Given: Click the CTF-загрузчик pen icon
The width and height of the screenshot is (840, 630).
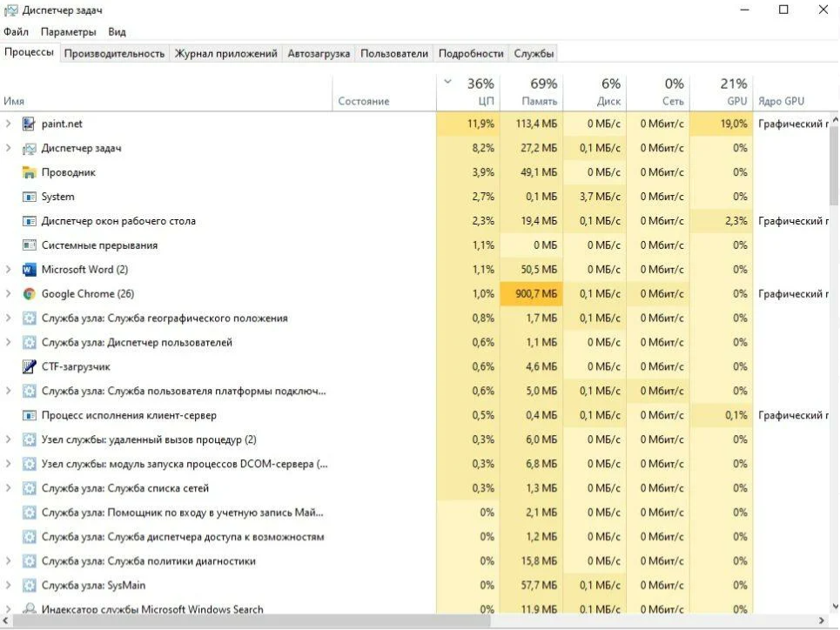Looking at the screenshot, I should click(x=29, y=366).
